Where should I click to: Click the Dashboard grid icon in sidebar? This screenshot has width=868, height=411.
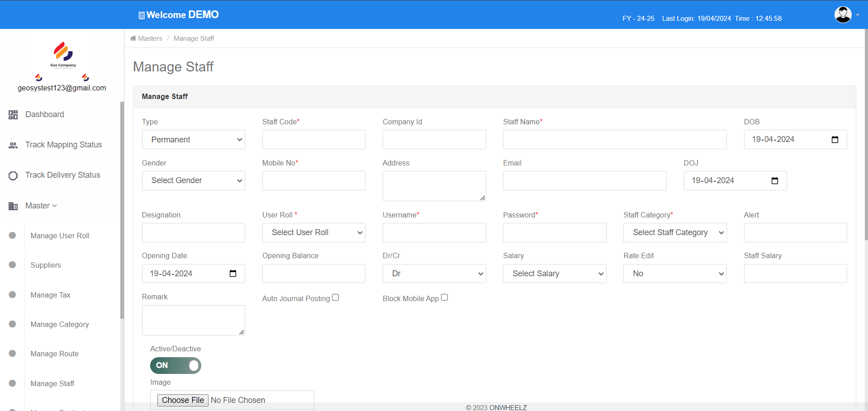coord(13,115)
